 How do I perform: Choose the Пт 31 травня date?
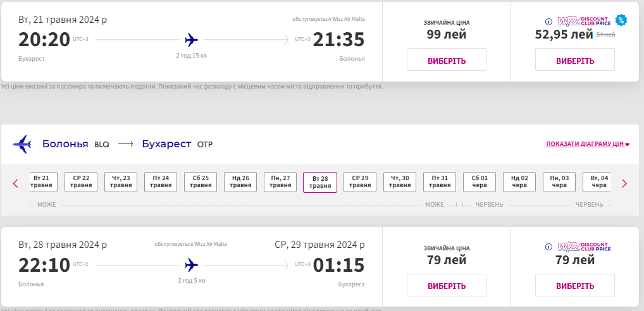pos(440,182)
